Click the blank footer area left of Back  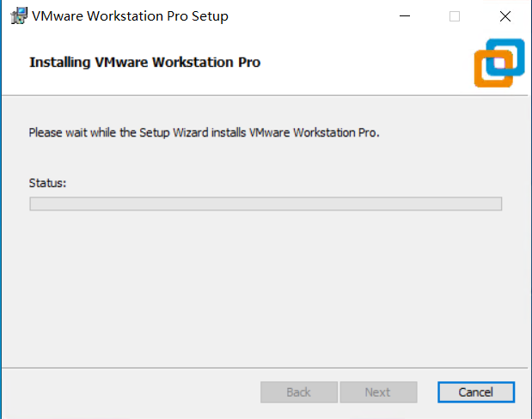(129, 392)
